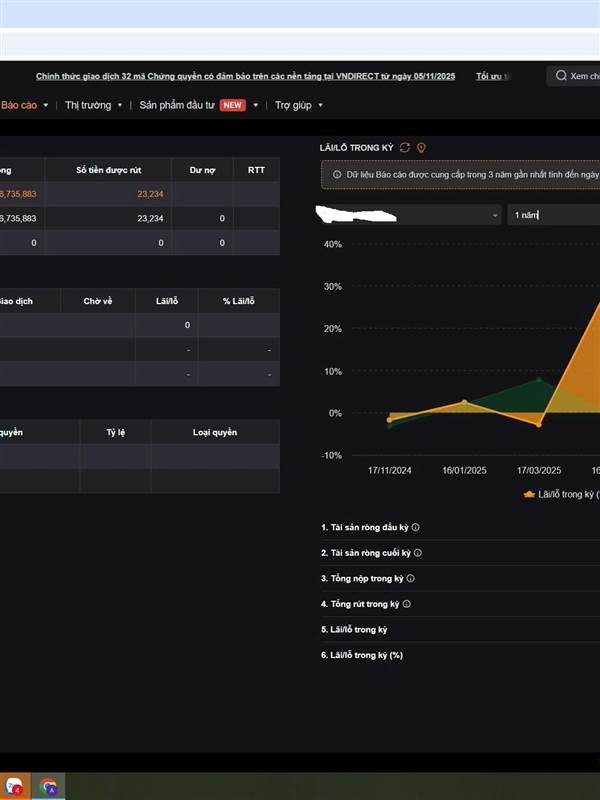Expand the Báo cáo menu dropdown
Image resolution: width=600 pixels, height=800 pixels.
coord(24,105)
